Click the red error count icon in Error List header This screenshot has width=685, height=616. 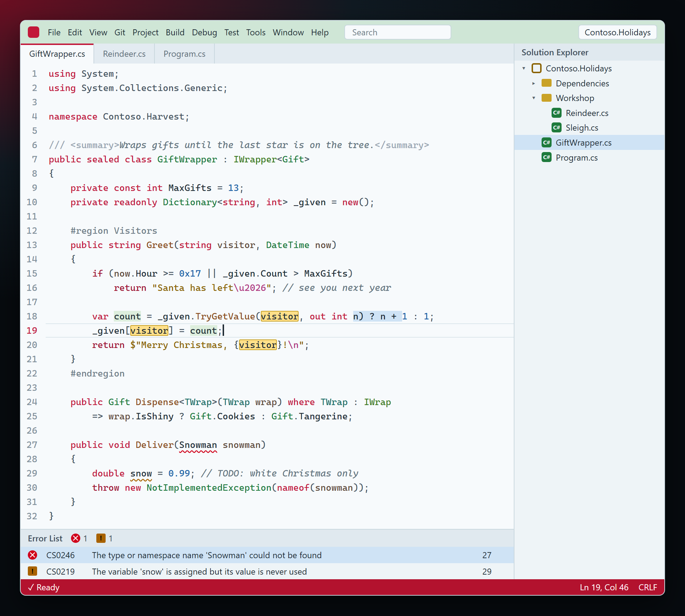click(76, 538)
